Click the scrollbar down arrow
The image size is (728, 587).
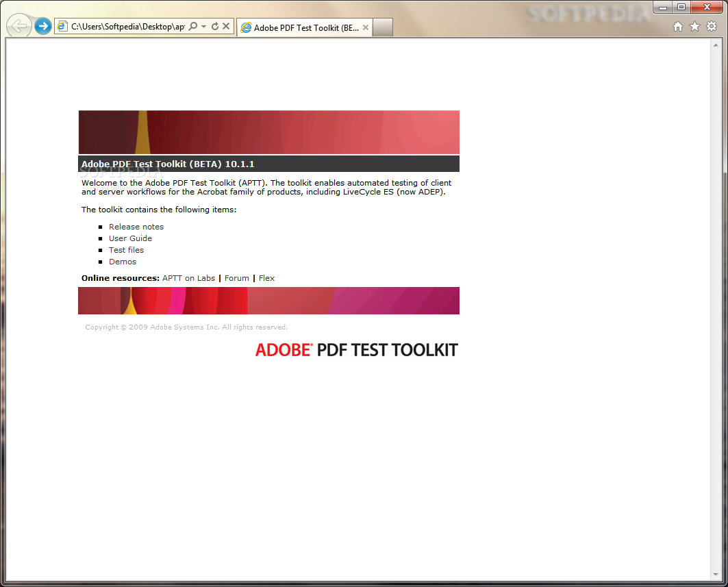716,575
